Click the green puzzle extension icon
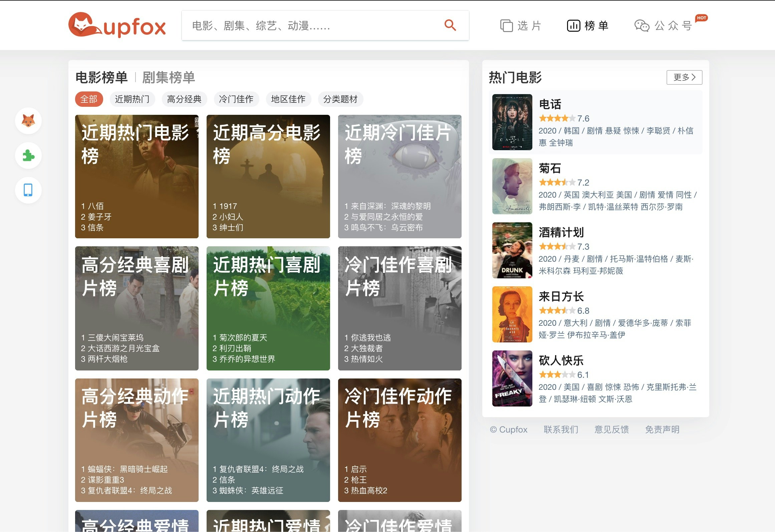The width and height of the screenshot is (775, 532). (28, 156)
